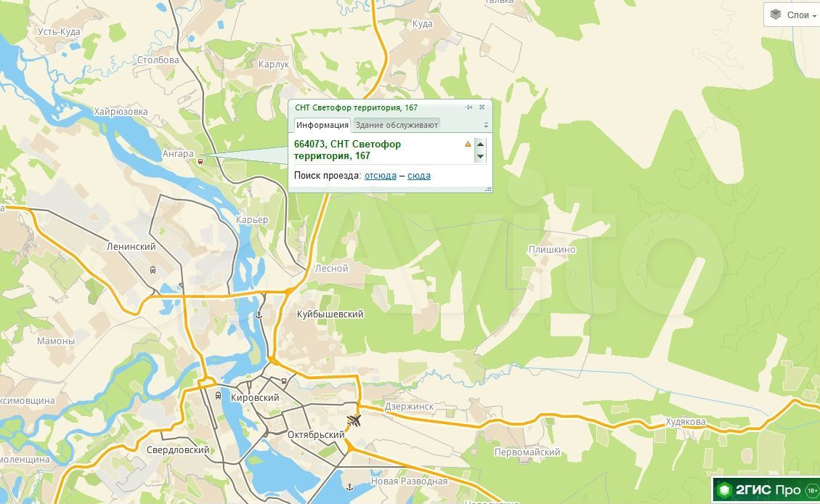Open the Слои layers dropdown
Image resolution: width=820 pixels, height=504 pixels.
coord(792,15)
